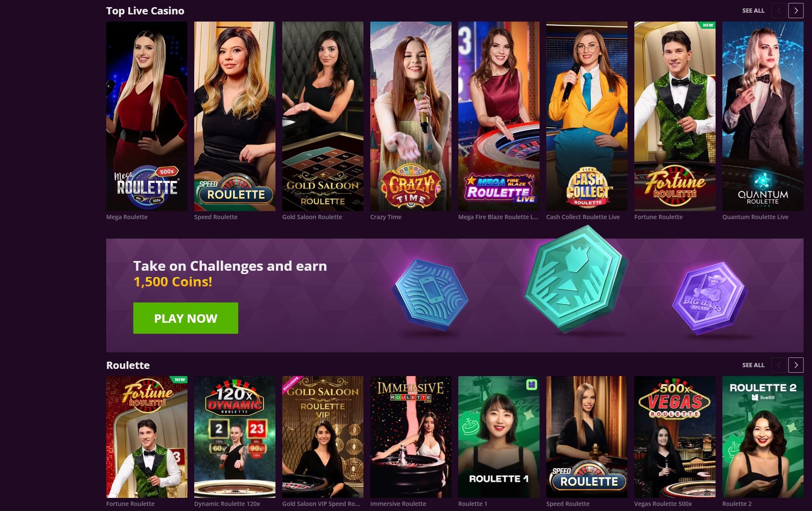
Task: Click the green logo icon on Roulette 1
Action: 531,385
